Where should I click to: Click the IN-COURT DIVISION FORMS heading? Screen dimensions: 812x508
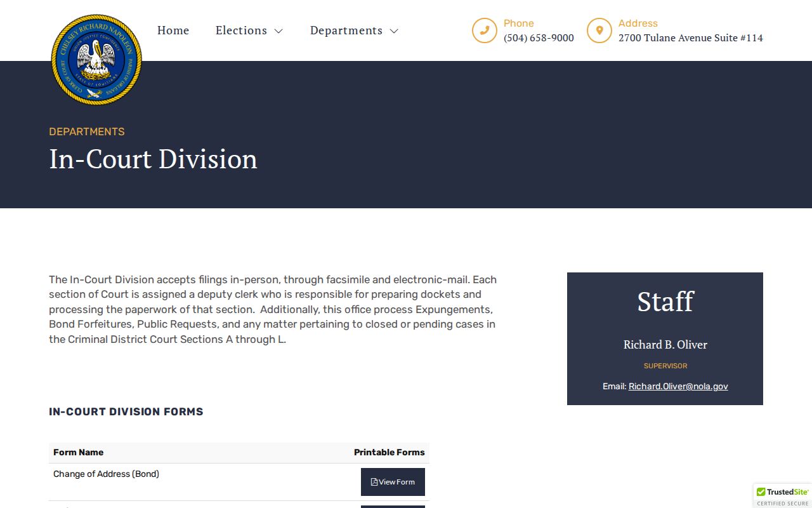(126, 411)
